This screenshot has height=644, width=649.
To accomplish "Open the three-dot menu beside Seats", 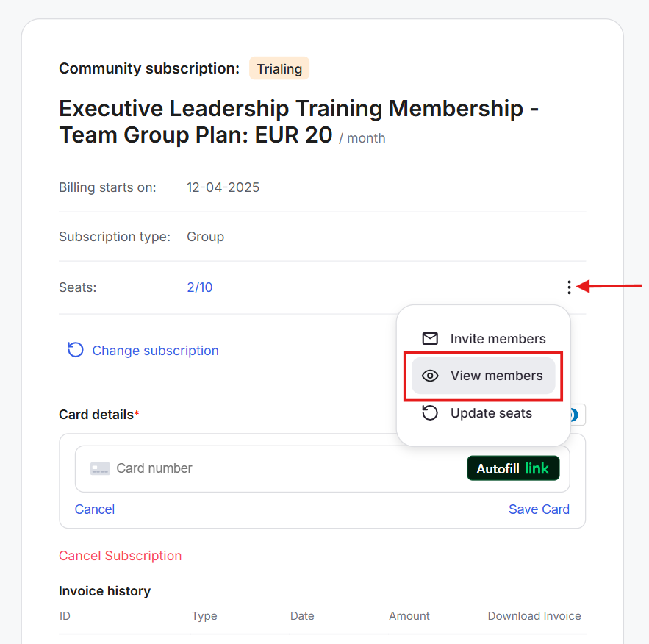I will pyautogui.click(x=569, y=287).
